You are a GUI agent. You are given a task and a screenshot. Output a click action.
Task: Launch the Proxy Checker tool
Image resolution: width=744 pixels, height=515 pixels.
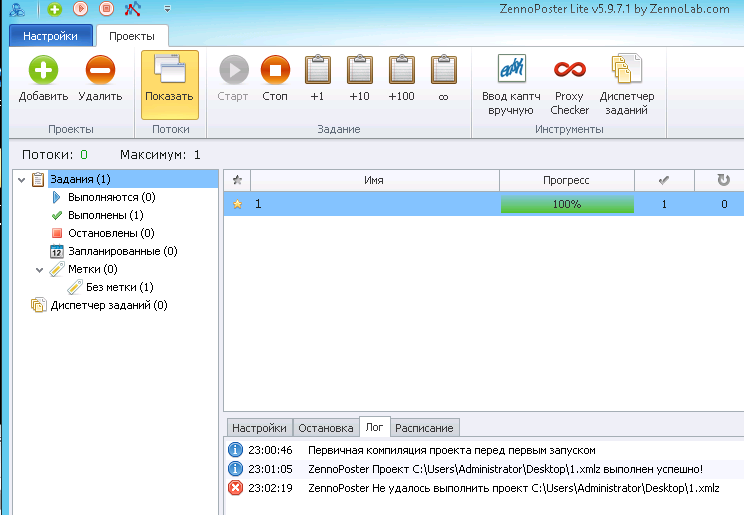tap(569, 85)
